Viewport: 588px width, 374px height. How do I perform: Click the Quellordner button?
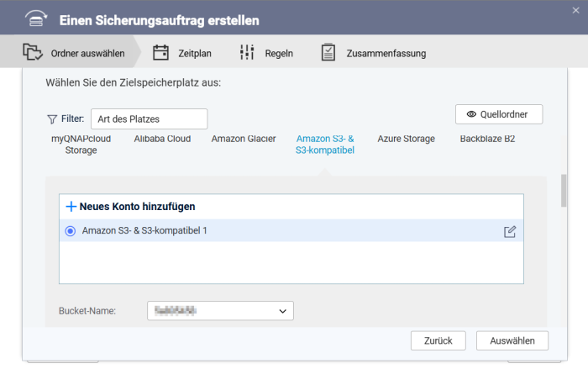coord(498,114)
